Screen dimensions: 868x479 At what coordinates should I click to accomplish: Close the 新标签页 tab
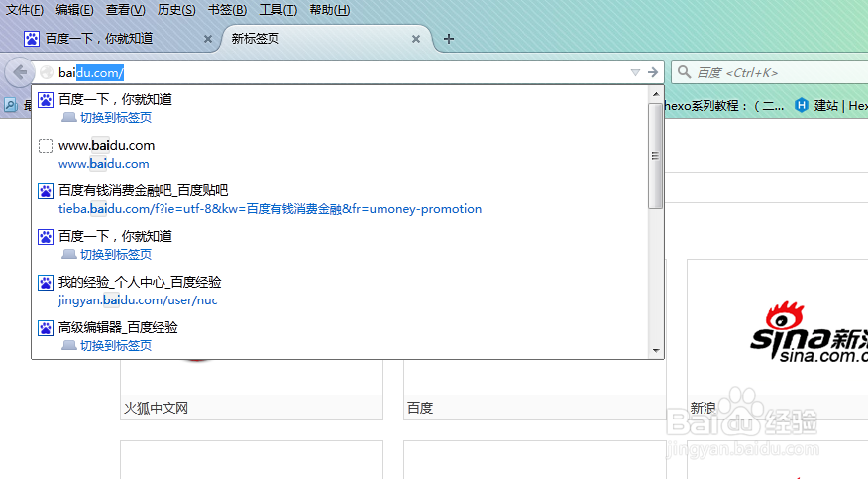click(416, 39)
